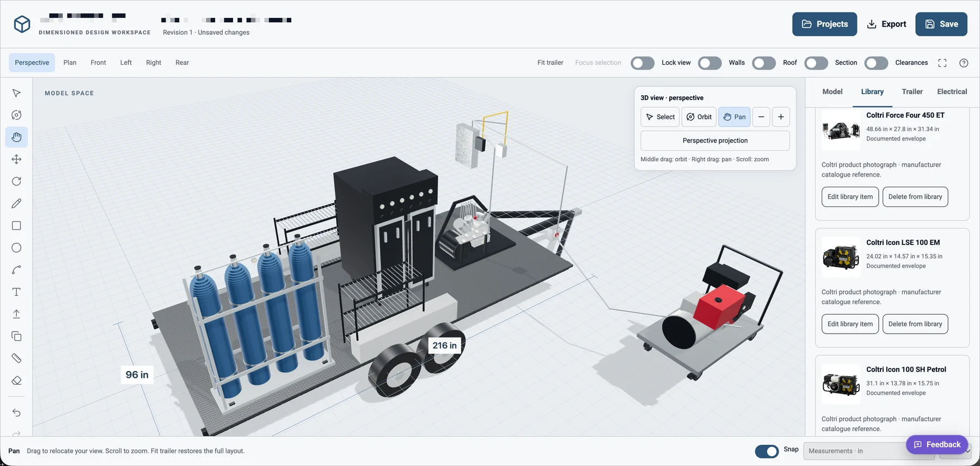Screen dimensions: 980x466
Task: Toggle the Lock view switch
Action: 642,63
